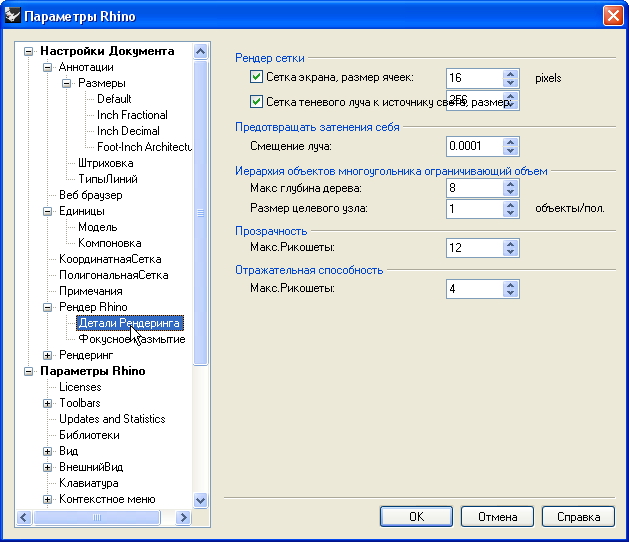Click the Отмена button

[x=497, y=516]
